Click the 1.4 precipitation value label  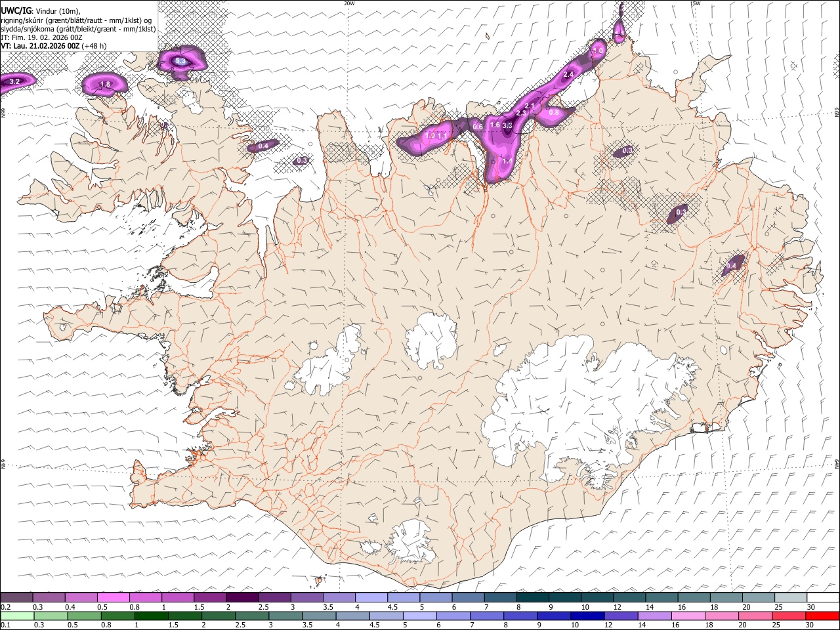pos(507,161)
